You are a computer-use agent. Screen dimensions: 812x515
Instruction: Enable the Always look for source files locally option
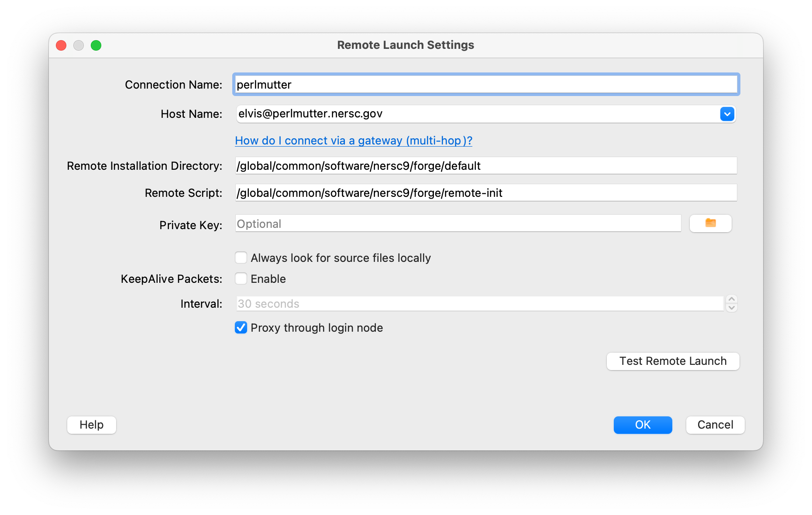coord(241,257)
